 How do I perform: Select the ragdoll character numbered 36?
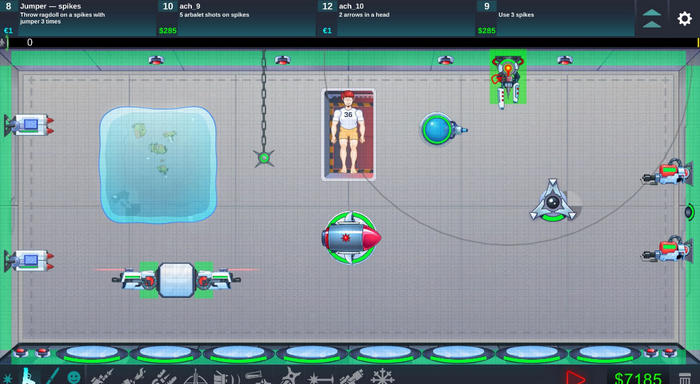point(348,134)
